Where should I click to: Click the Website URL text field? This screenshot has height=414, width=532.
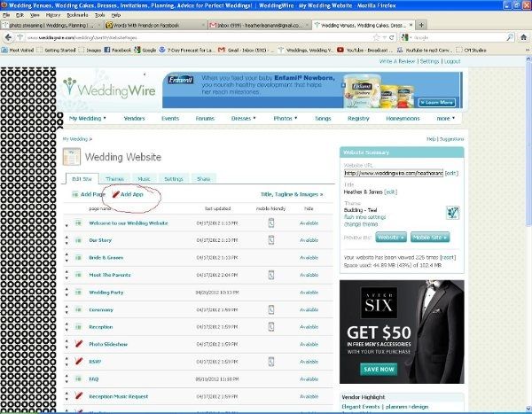(393, 173)
